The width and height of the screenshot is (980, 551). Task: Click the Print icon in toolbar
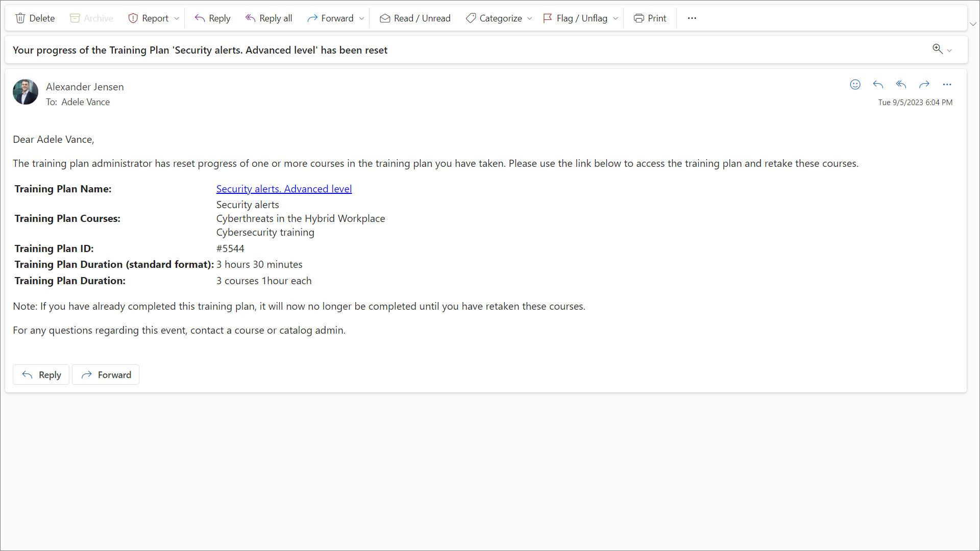pos(639,18)
